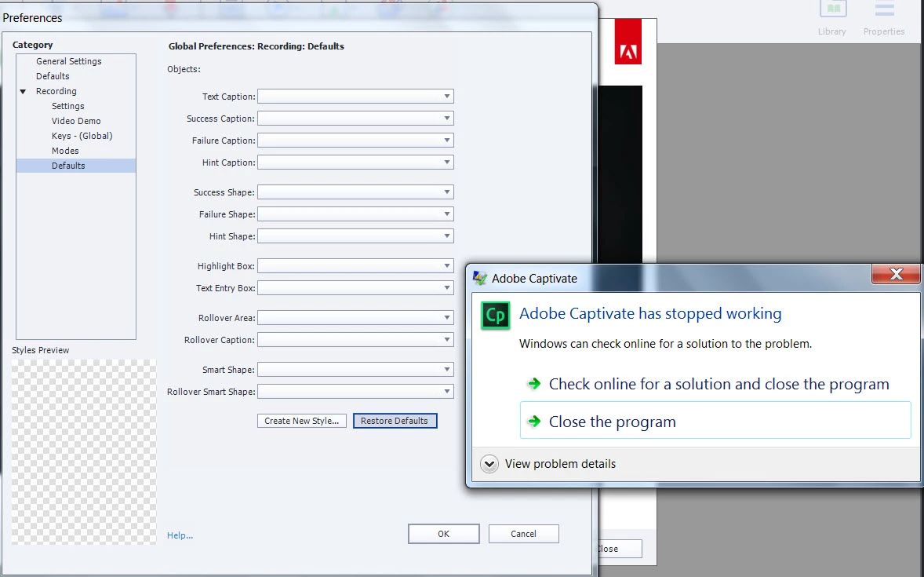
Task: Open Text Caption style dropdown
Action: click(x=355, y=96)
